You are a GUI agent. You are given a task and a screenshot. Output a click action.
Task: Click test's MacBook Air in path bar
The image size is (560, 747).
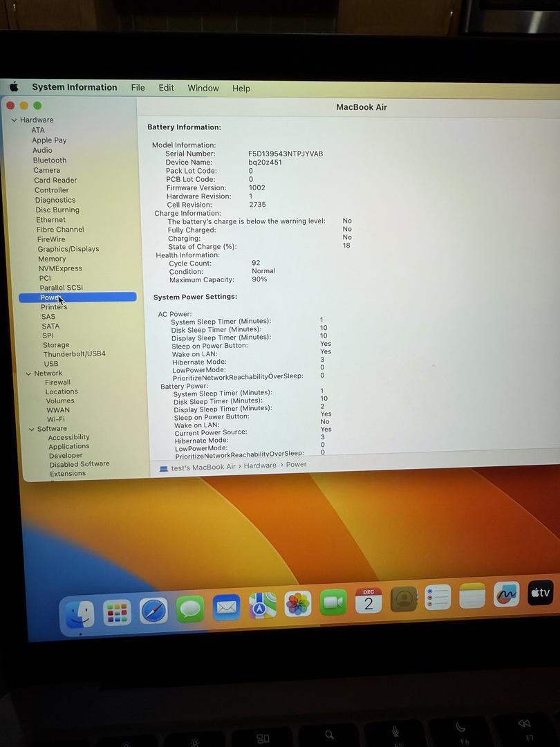point(204,468)
